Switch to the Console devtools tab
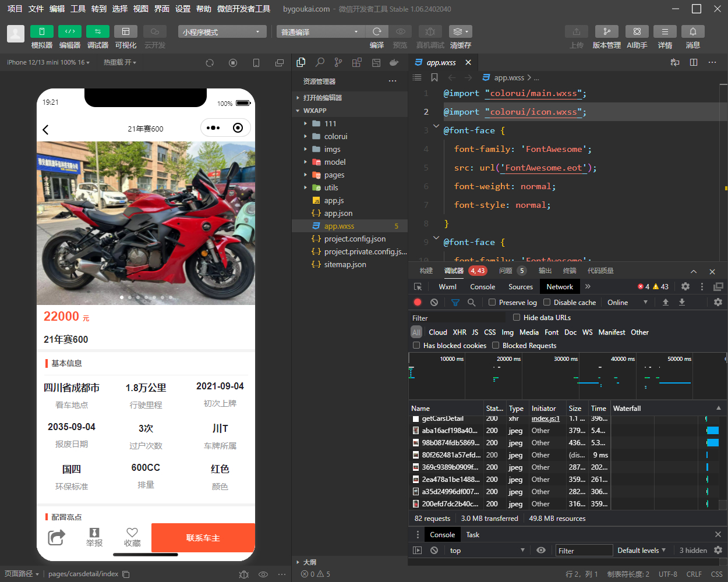The width and height of the screenshot is (728, 582). (x=482, y=286)
